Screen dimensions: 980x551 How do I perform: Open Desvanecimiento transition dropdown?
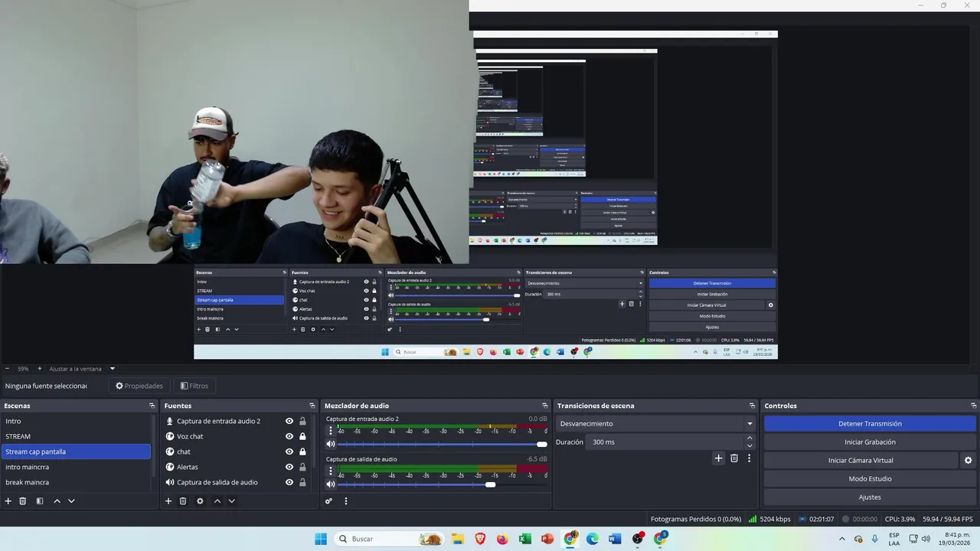click(x=656, y=424)
